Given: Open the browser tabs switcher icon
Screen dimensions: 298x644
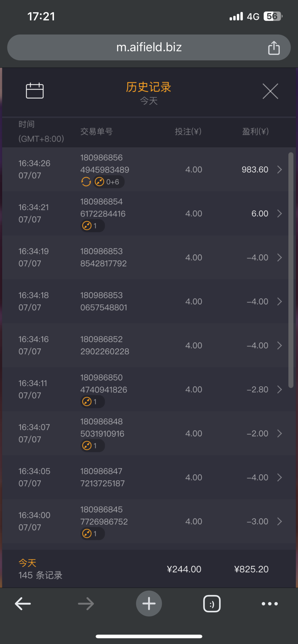Looking at the screenshot, I should (212, 603).
